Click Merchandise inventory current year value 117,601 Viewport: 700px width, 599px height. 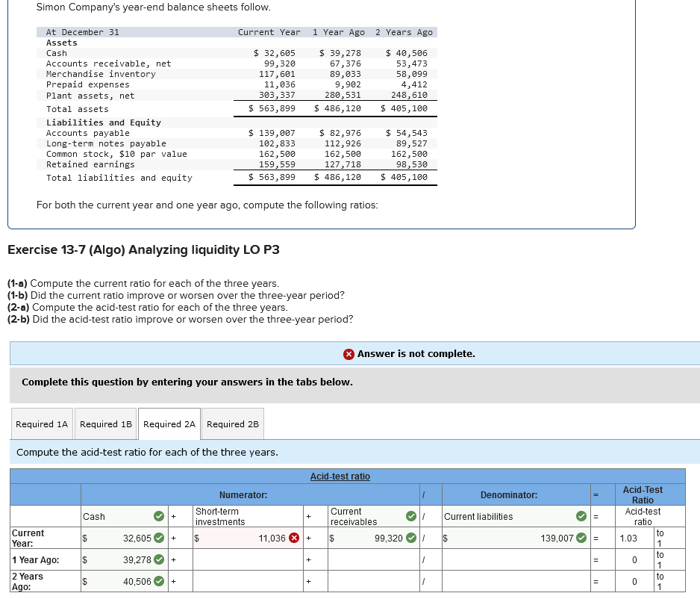pyautogui.click(x=277, y=74)
